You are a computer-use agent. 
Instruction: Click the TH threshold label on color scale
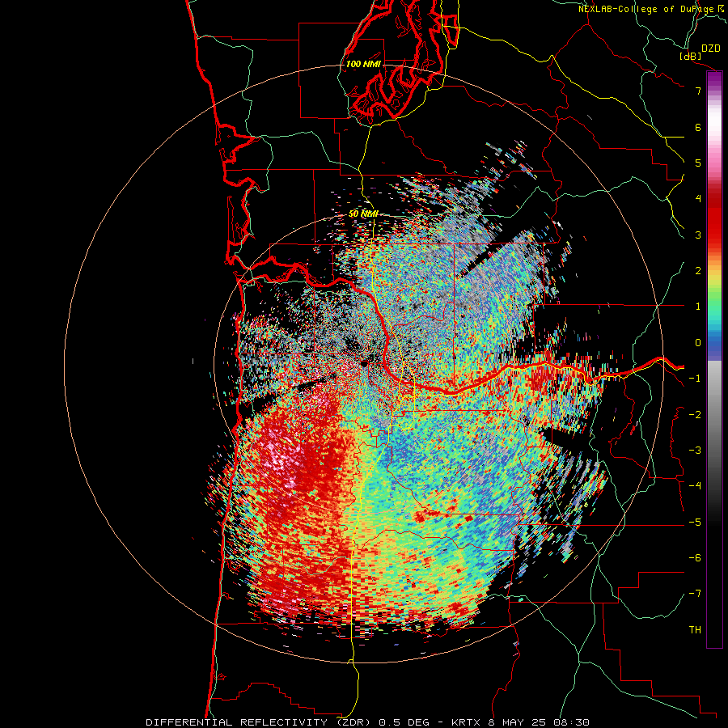tap(695, 629)
